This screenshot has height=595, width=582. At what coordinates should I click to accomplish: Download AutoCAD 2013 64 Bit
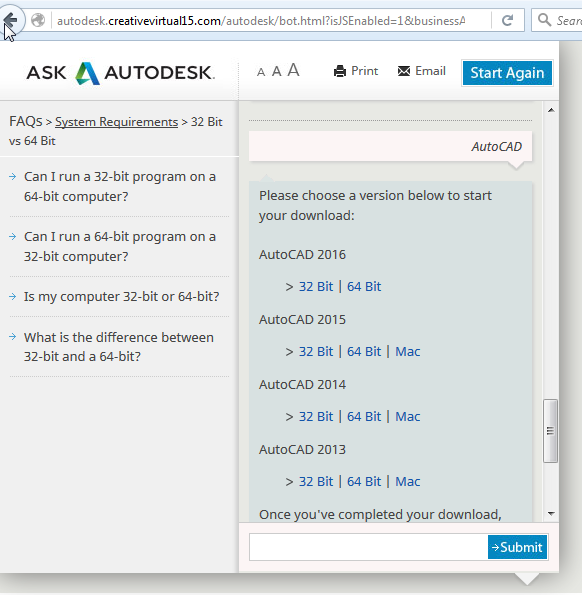click(364, 481)
